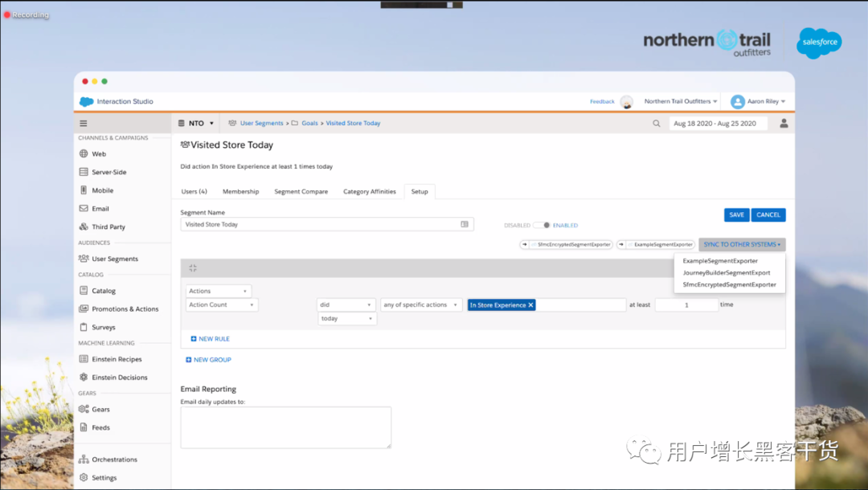
Task: Open Northern Trail Outfitters account dropdown
Action: click(x=681, y=101)
